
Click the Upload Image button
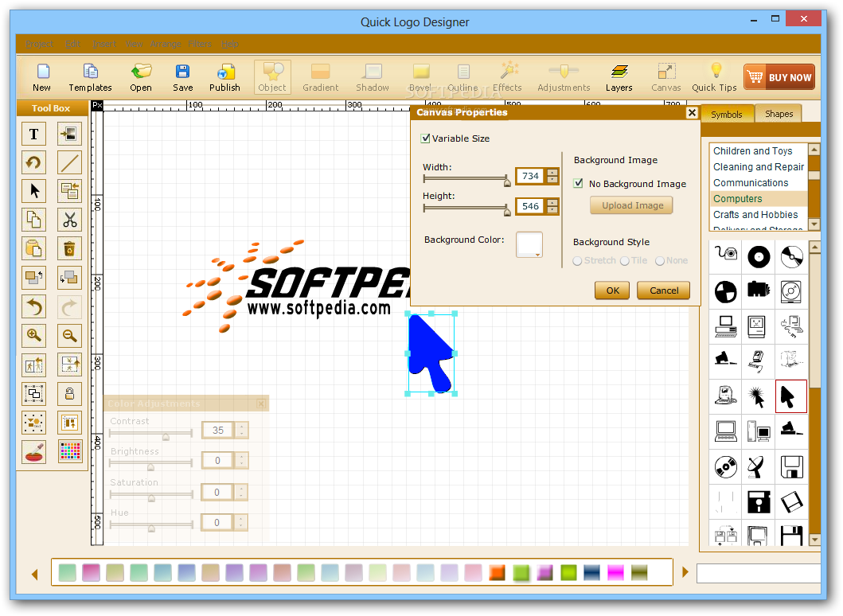(x=632, y=205)
